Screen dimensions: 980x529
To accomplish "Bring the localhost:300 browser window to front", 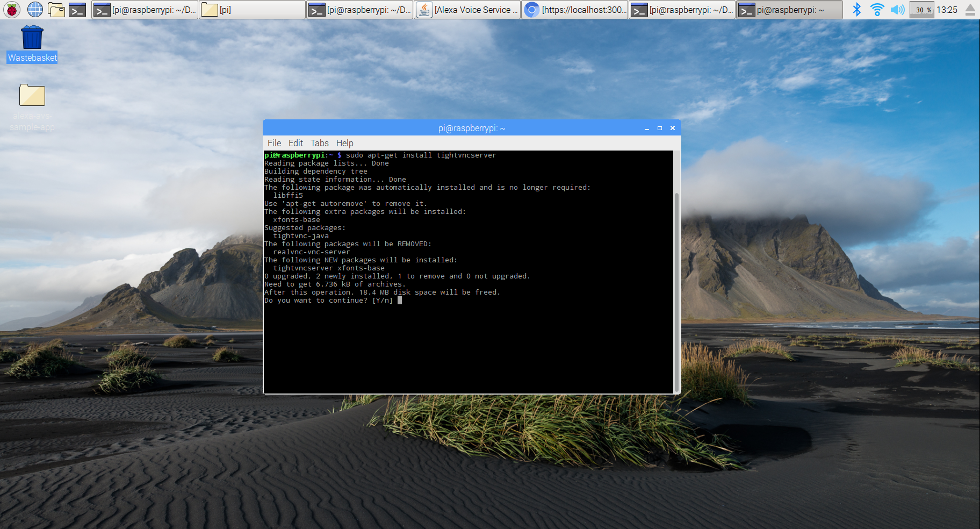I will click(x=574, y=9).
